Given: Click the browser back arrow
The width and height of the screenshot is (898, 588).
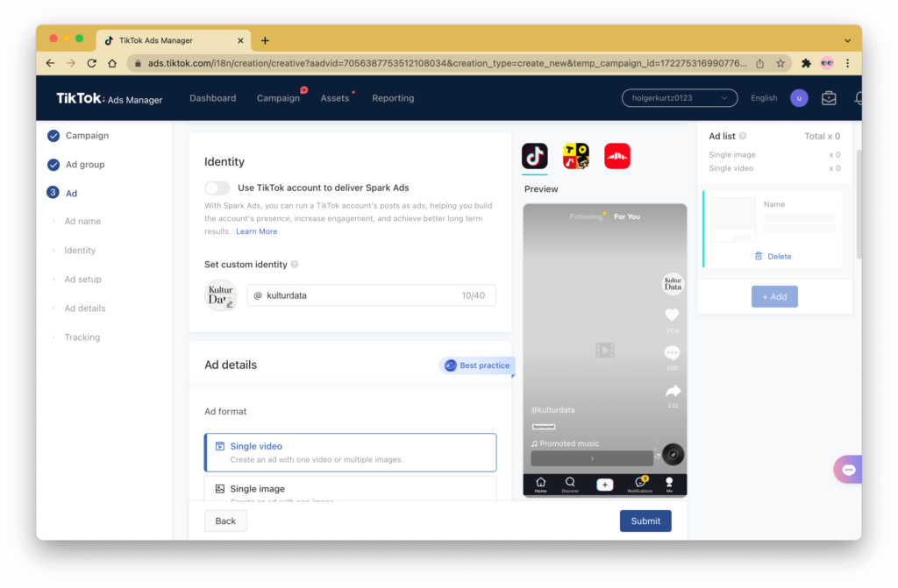Looking at the screenshot, I should tap(50, 63).
